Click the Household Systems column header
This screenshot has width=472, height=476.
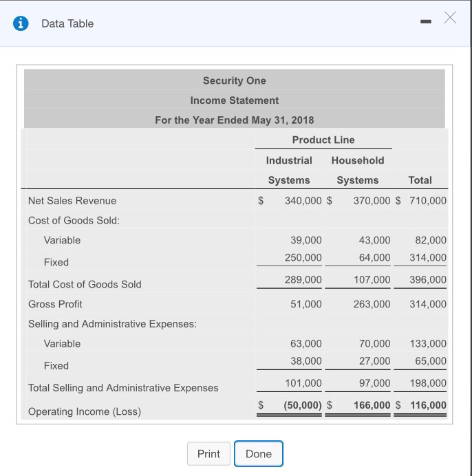point(358,170)
